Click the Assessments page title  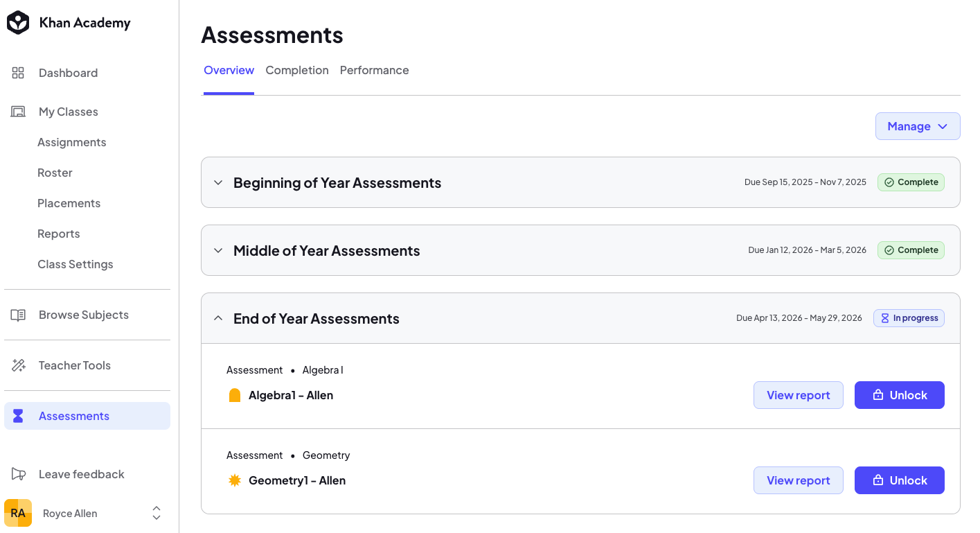tap(272, 35)
